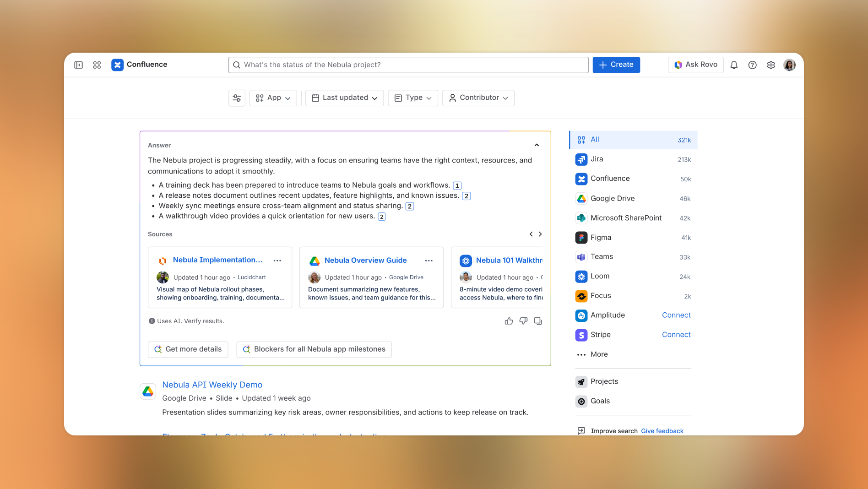Connect the Stripe app
This screenshot has width=868, height=489.
pyautogui.click(x=676, y=335)
